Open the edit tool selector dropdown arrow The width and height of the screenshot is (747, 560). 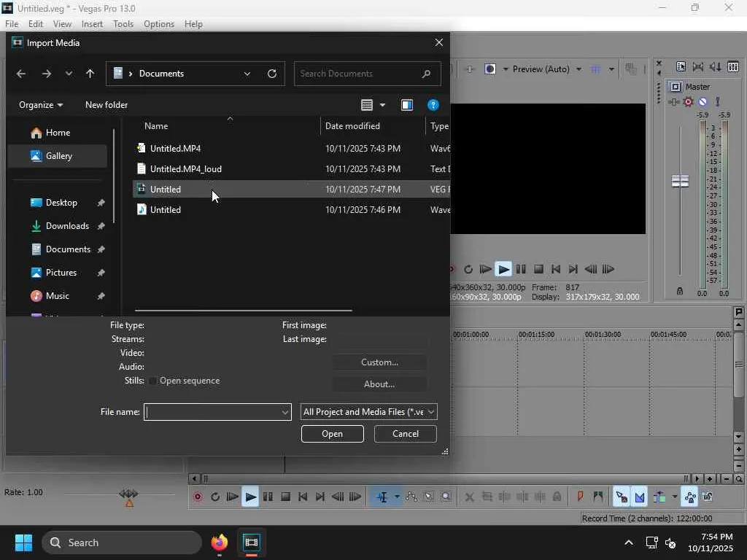click(396, 497)
